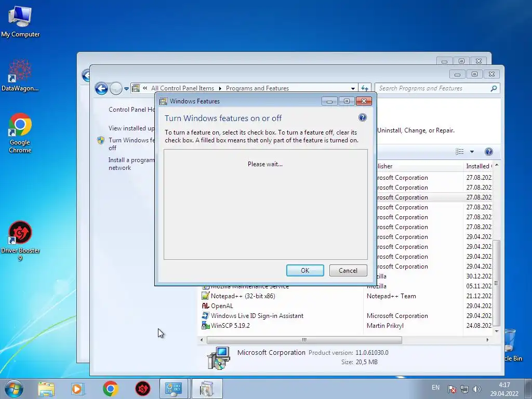The height and width of the screenshot is (399, 532).
Task: Click the EN language indicator
Action: 436,388
